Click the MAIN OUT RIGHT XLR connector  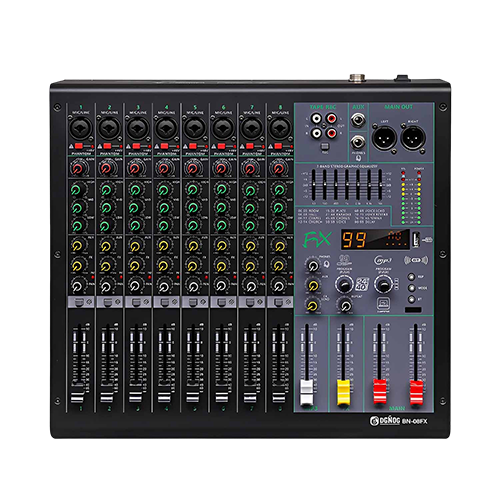click(x=413, y=138)
